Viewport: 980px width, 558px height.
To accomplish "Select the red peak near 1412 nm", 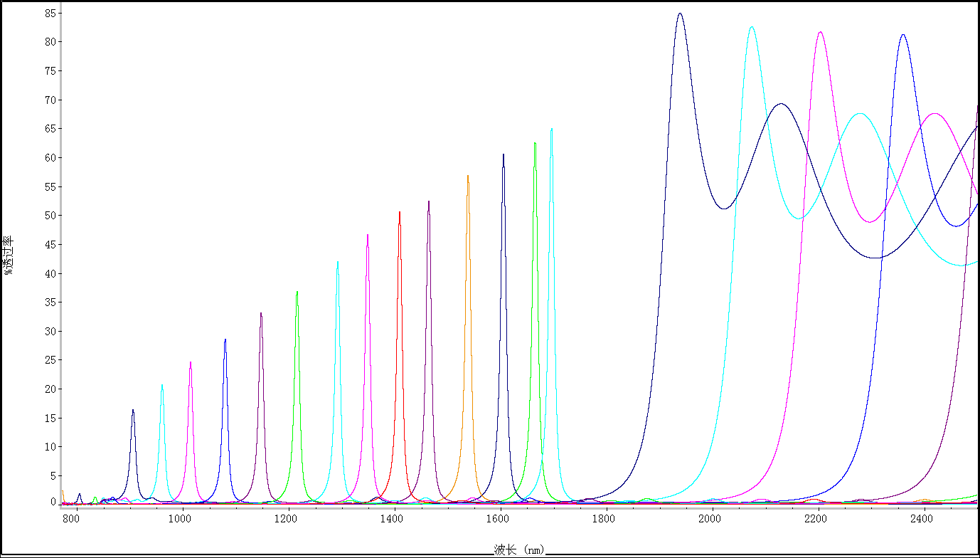I will click(x=400, y=213).
